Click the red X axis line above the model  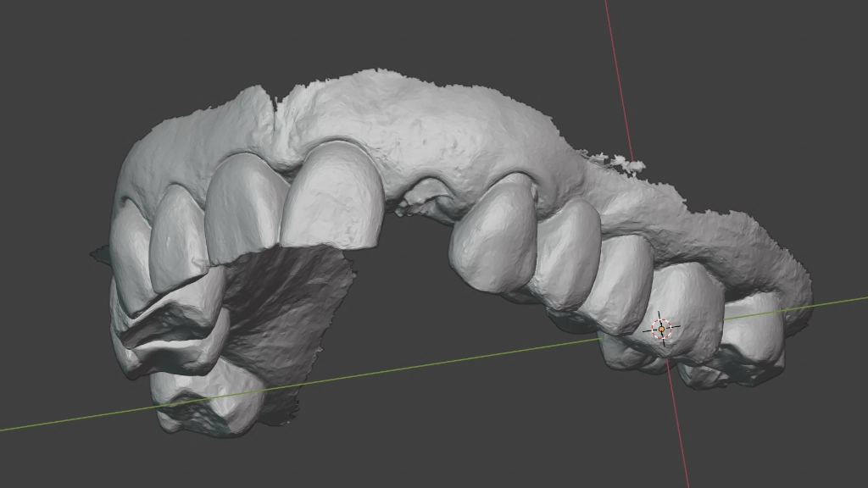click(616, 68)
